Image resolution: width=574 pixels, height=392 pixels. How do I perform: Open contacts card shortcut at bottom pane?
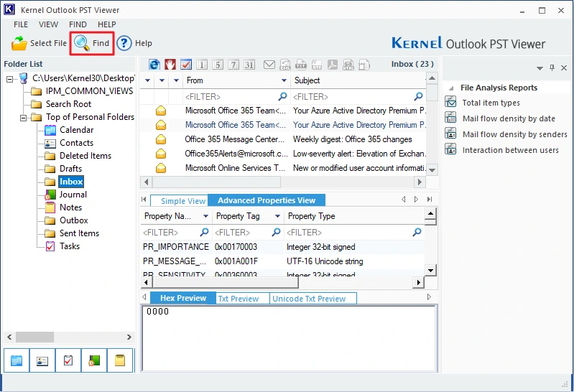pyautogui.click(x=42, y=360)
